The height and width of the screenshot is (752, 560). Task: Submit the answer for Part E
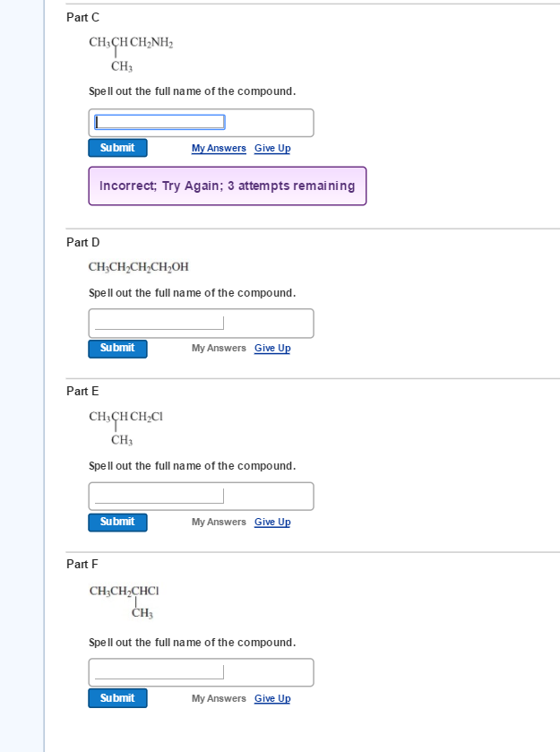point(117,522)
